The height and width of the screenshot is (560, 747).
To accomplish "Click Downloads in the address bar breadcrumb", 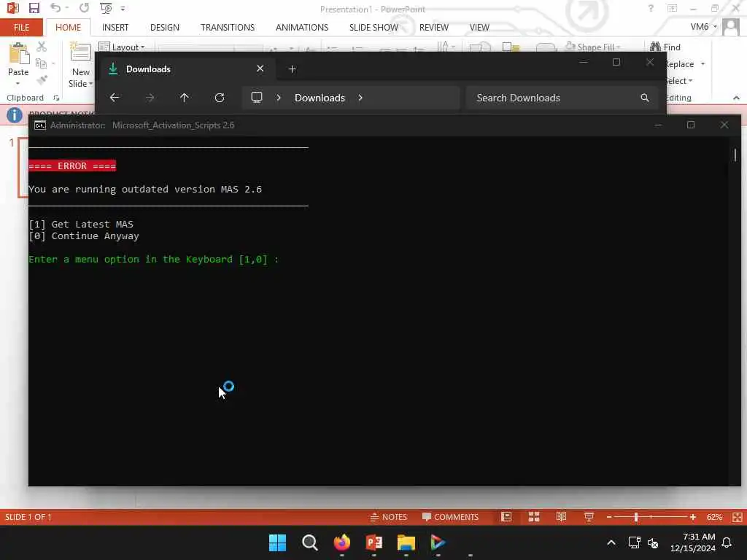I will (320, 98).
